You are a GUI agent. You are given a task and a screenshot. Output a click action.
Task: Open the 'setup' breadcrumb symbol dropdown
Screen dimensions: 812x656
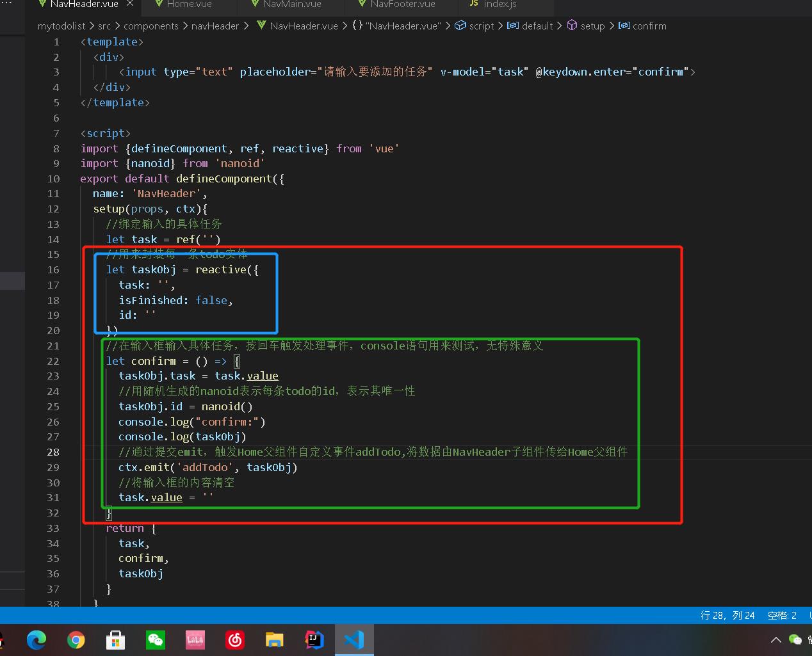(x=592, y=26)
